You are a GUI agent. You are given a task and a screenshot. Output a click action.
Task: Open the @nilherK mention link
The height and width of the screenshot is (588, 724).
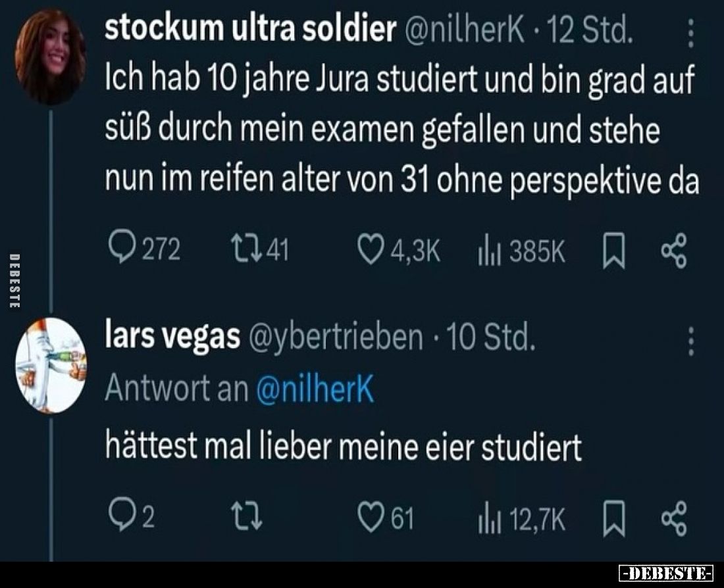[314, 389]
